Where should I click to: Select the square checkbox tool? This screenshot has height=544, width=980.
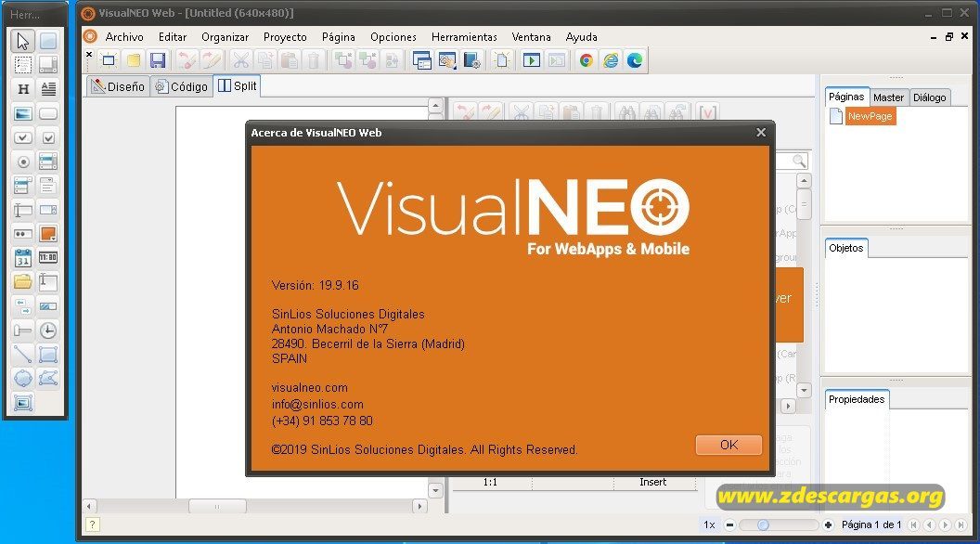pos(48,137)
